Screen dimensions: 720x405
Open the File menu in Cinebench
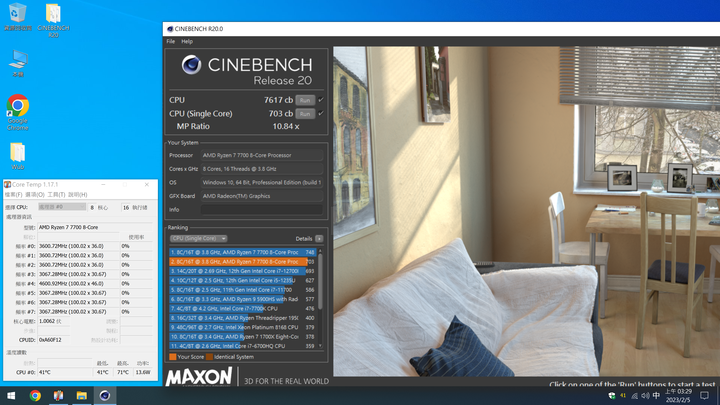point(170,41)
